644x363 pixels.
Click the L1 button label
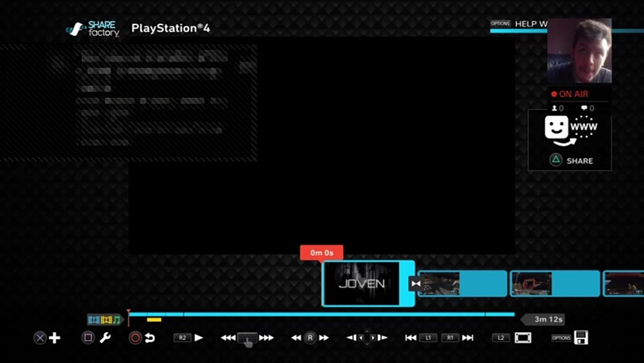[428, 338]
